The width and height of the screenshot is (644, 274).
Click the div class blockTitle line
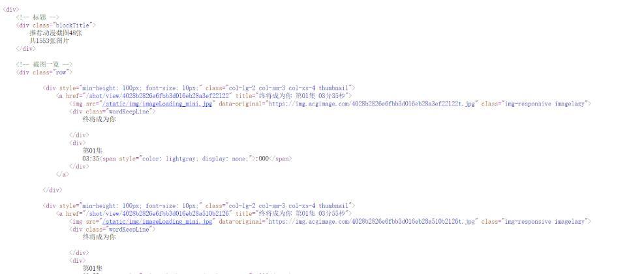[x=56, y=25]
